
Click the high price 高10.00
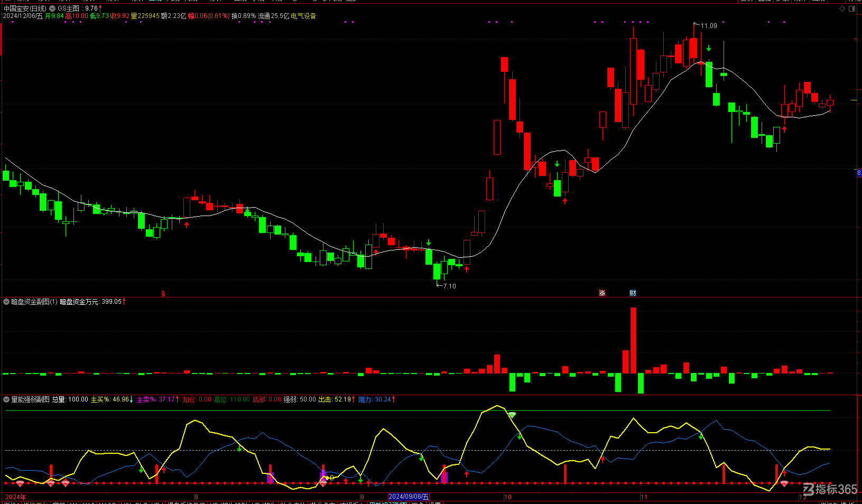coord(77,16)
